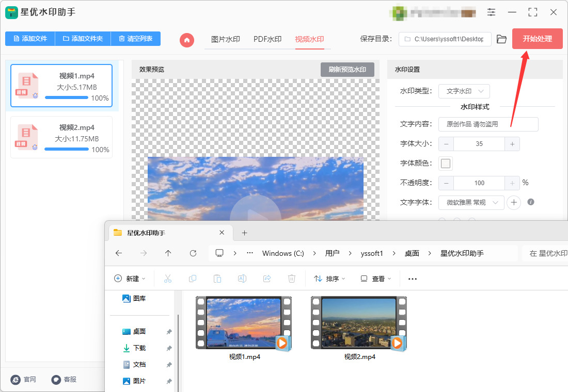Click the add font plus icon
Viewport: 568px width, 392px height.
[x=514, y=202]
